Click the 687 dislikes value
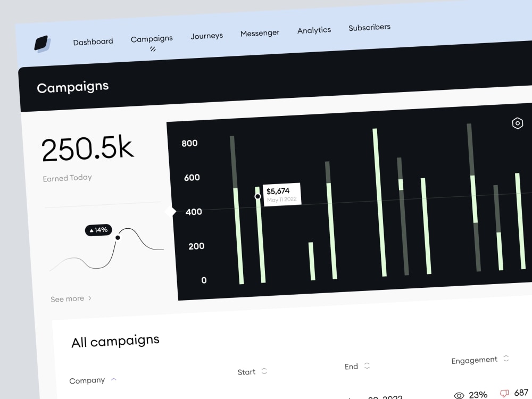532x399 pixels. click(521, 393)
